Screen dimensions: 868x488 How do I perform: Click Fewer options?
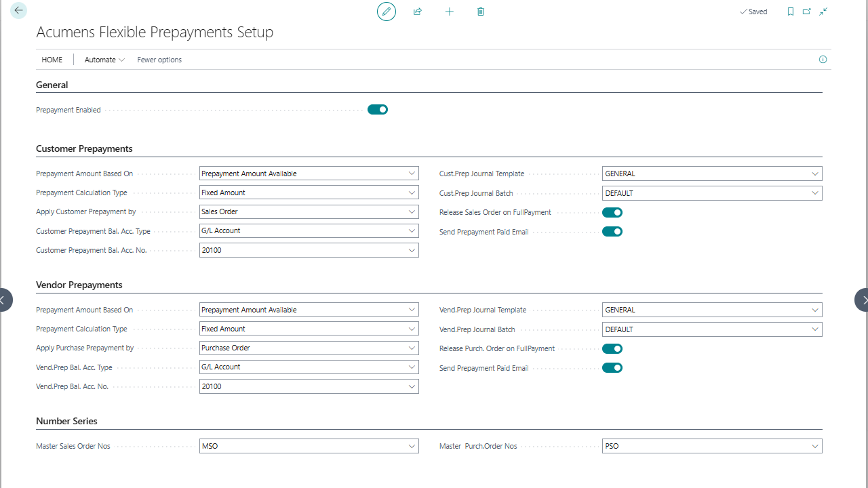point(159,60)
